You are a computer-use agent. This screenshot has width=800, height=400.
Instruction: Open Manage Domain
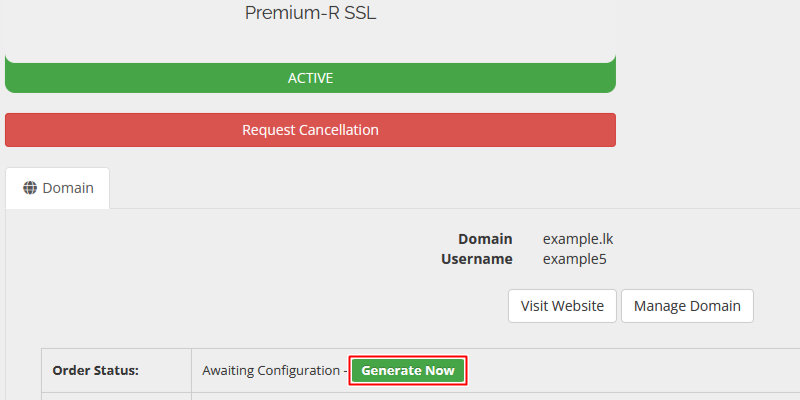point(687,306)
